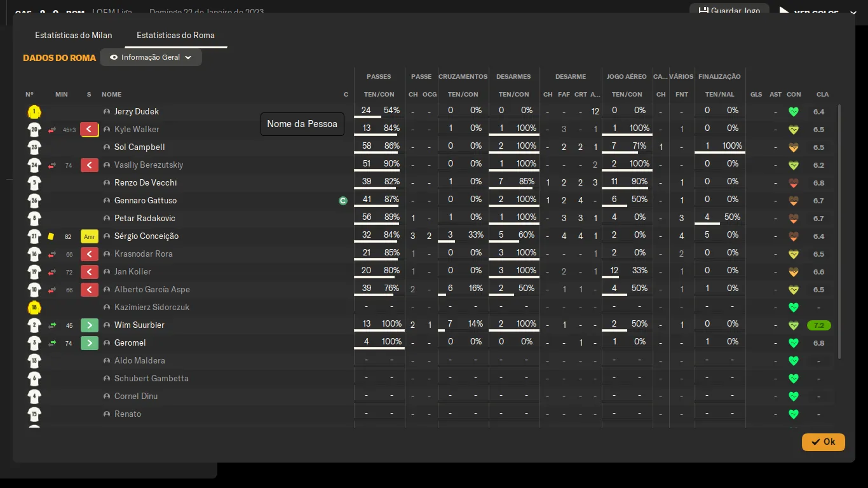Click Renzo De Vecchi's red condition heart
868x488 pixels.
pyautogui.click(x=793, y=183)
